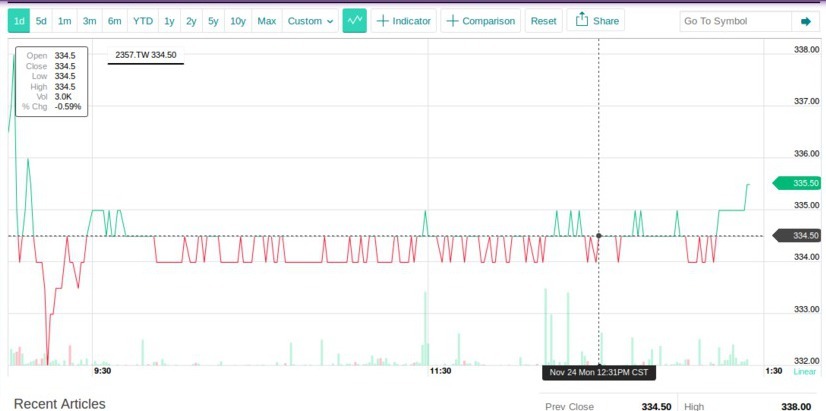Click the 1:30 time axis label
Image resolution: width=826 pixels, height=411 pixels.
click(773, 371)
